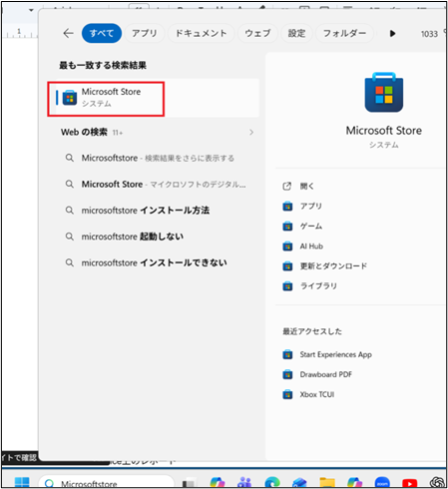Open ChatGPT from the taskbar
Image resolution: width=448 pixels, height=489 pixels.
pos(437,482)
